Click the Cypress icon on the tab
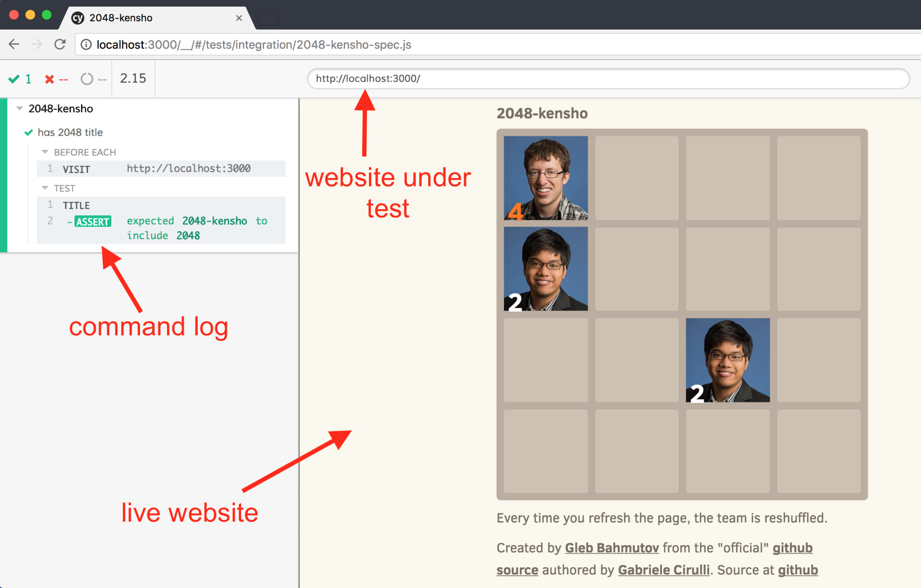 (x=78, y=18)
